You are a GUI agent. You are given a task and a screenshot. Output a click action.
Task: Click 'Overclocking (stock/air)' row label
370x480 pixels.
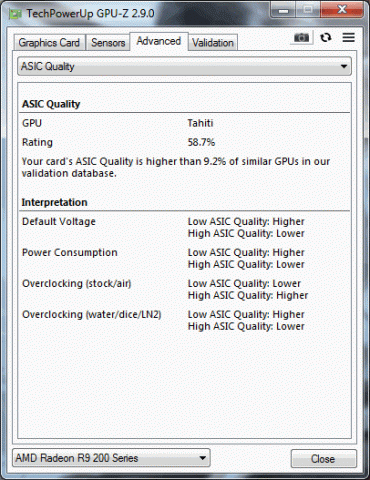77,283
